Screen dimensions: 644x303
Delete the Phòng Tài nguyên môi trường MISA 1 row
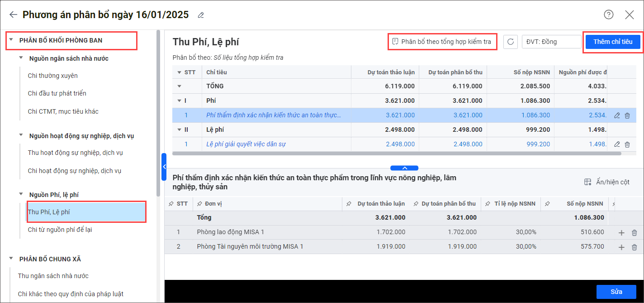tap(634, 247)
